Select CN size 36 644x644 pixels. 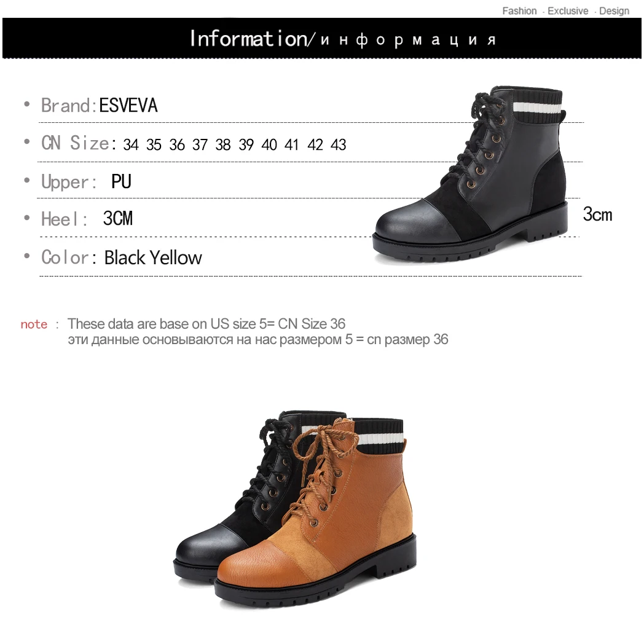click(176, 144)
